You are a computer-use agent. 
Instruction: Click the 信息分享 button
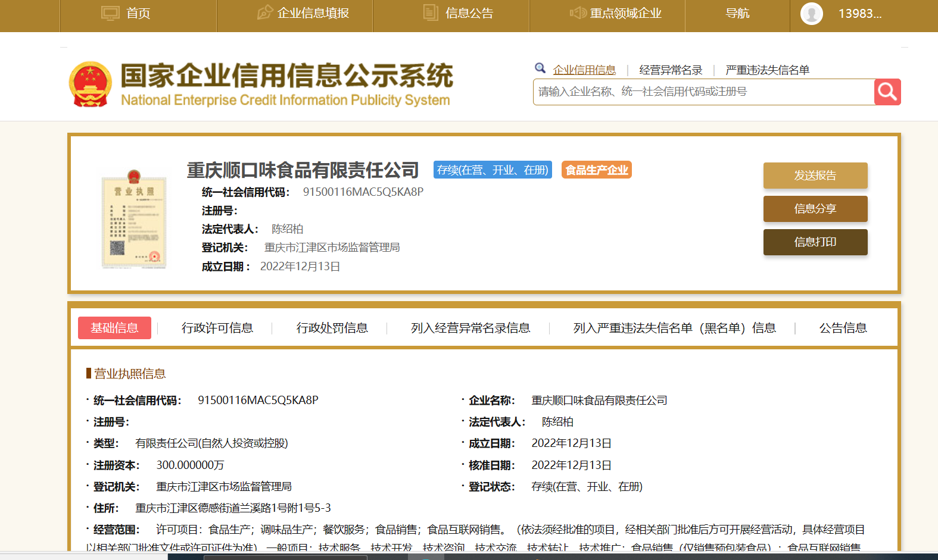tap(815, 209)
